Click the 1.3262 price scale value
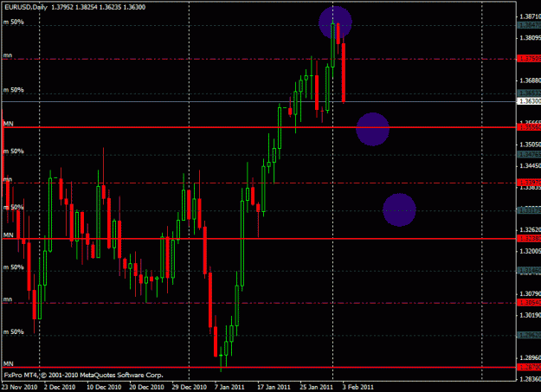Image resolution: width=541 pixels, height=392 pixels. click(x=530, y=229)
